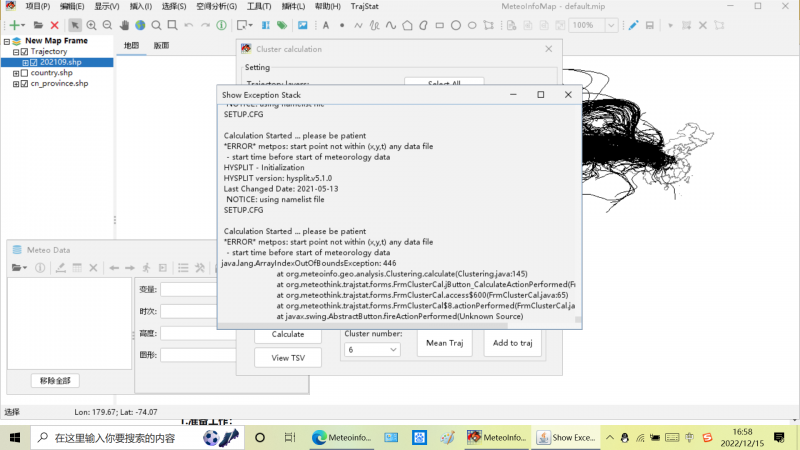
Task: Open data file in Meteo Data panel
Action: tap(19, 267)
